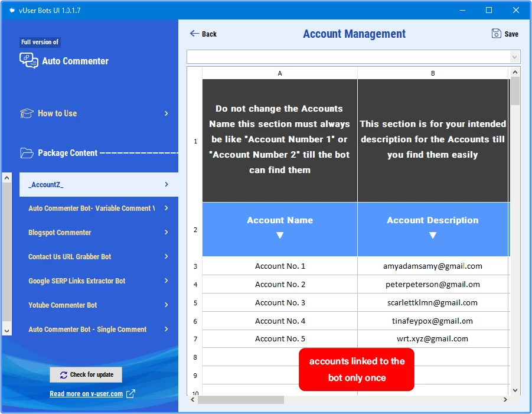Open the Account Description filter arrow
This screenshot has height=414, width=532.
(433, 235)
